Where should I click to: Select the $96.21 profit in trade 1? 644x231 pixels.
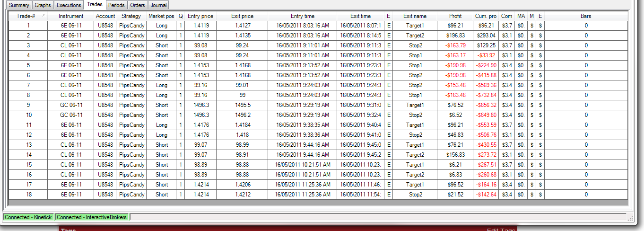pos(455,26)
